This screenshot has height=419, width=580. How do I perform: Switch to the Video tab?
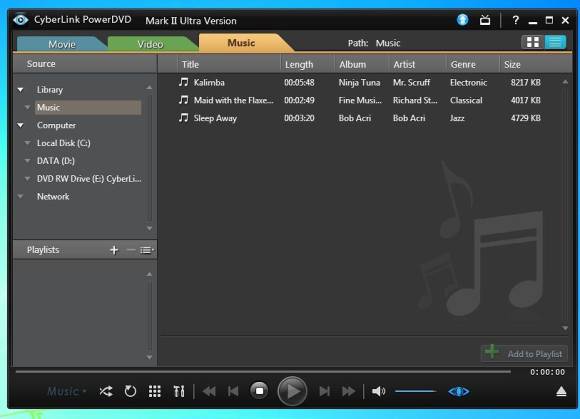[x=150, y=44]
